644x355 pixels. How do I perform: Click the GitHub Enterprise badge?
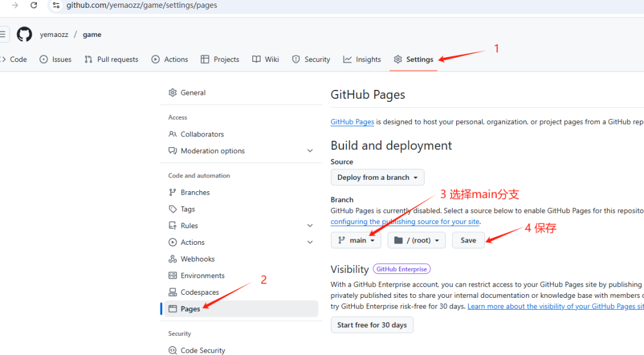point(402,269)
